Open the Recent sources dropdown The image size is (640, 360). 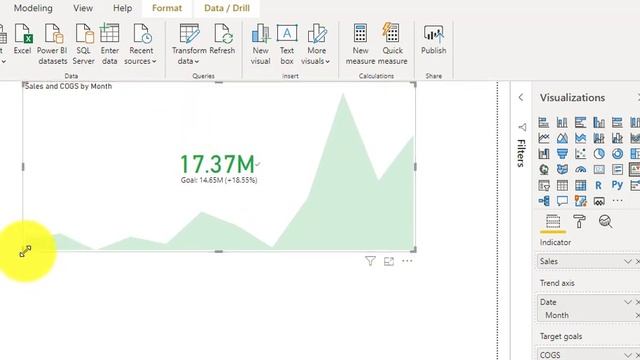[140, 44]
